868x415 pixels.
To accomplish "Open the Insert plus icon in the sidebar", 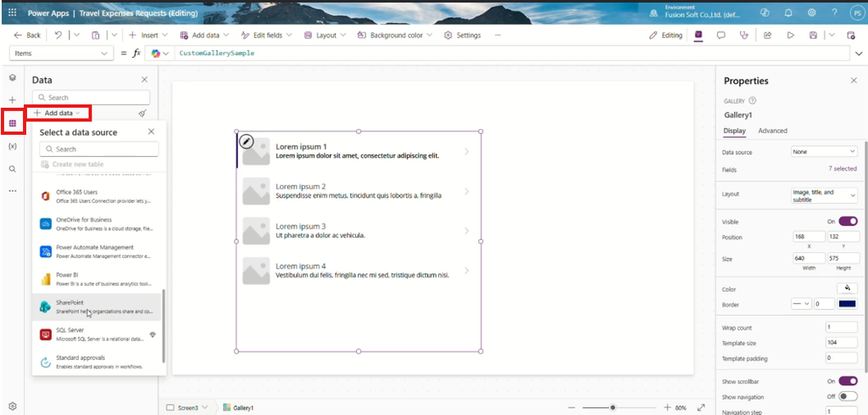I will [x=13, y=100].
